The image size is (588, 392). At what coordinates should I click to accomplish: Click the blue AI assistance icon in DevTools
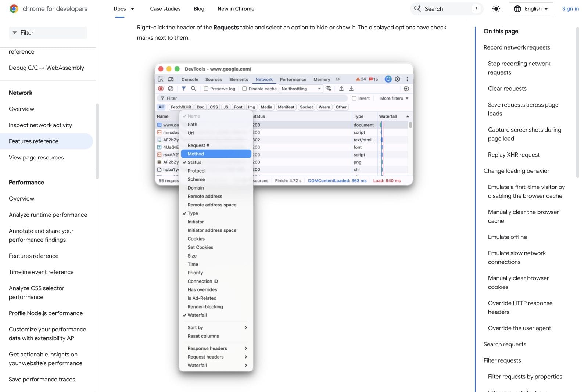click(388, 79)
